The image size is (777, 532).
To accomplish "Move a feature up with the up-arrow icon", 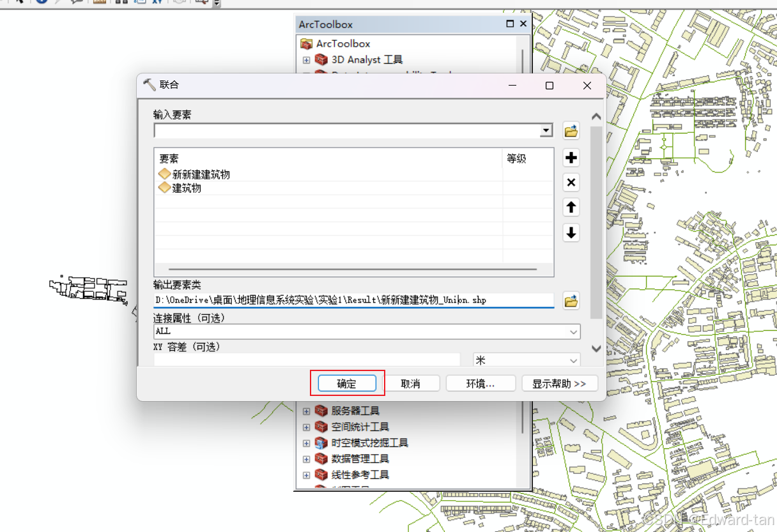I will [x=571, y=207].
